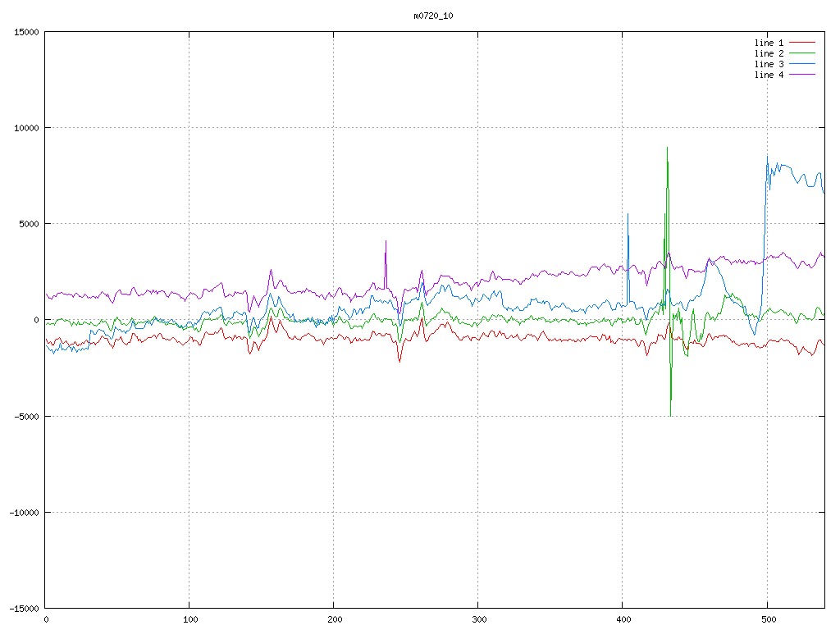Click the 400 x-axis tick label
The height and width of the screenshot is (630, 840).
click(623, 619)
